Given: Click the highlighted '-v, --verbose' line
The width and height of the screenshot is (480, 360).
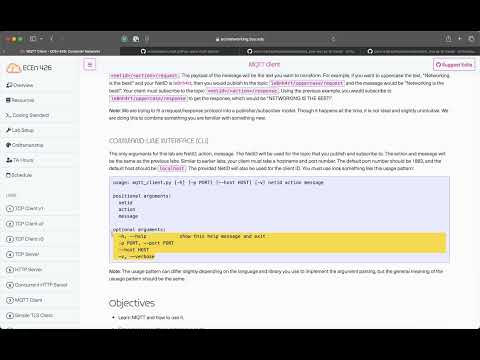Looking at the screenshot, I should (137, 257).
